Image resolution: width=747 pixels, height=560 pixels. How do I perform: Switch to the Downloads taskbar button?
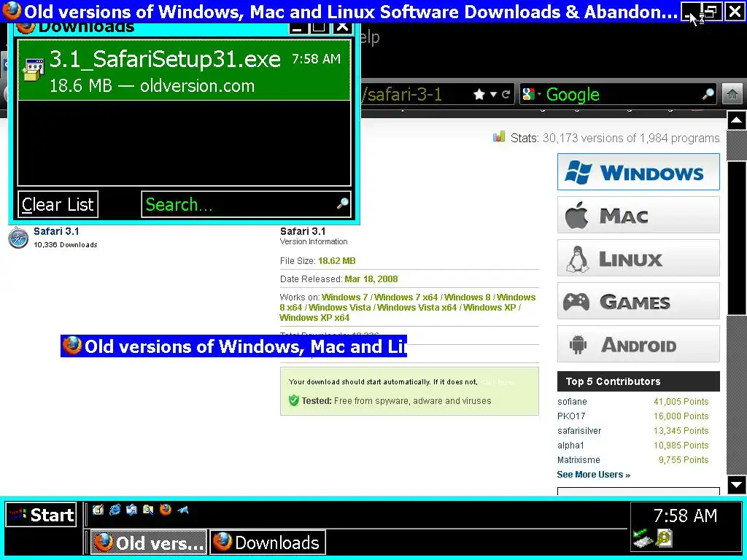[x=268, y=542]
